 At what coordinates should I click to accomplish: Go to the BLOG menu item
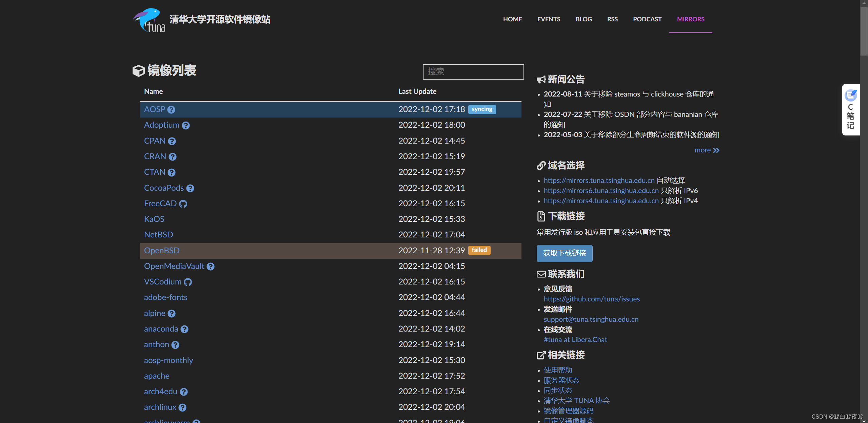click(x=584, y=19)
